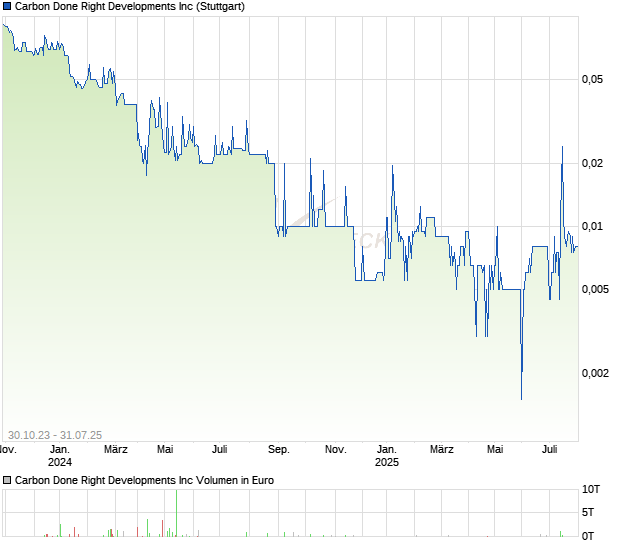
Task: Click the 'Mai' label after Jan. 2025
Action: [495, 450]
